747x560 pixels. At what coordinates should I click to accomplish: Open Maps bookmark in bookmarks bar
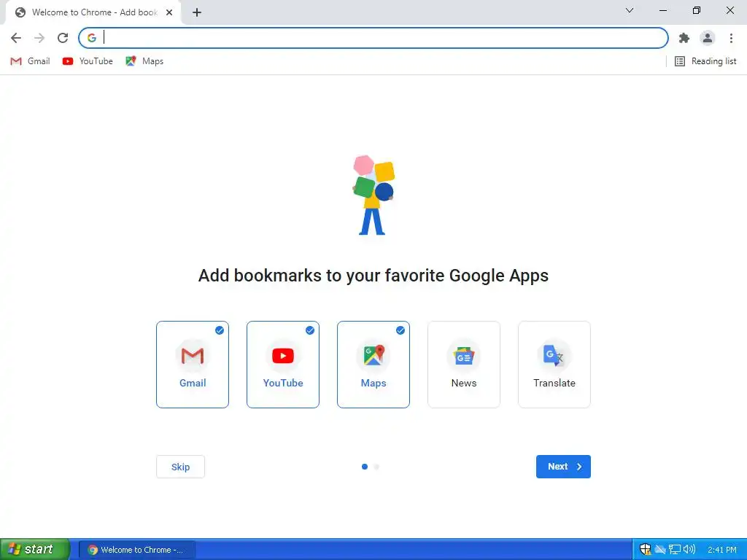click(x=144, y=61)
